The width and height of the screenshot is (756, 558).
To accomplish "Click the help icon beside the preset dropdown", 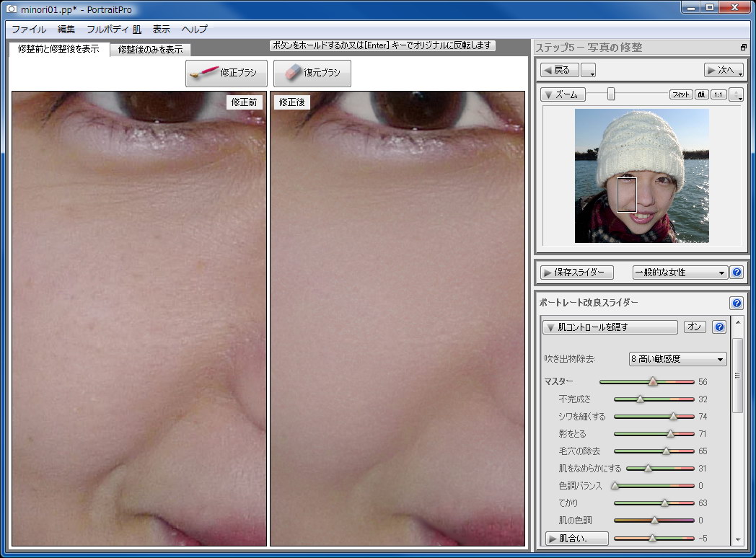I will click(x=737, y=273).
